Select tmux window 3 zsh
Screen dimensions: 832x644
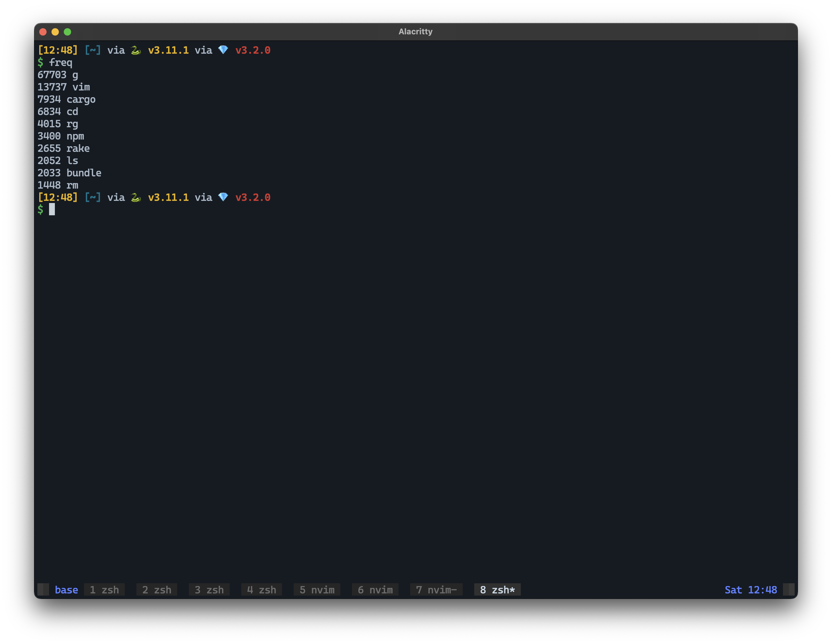[209, 590]
